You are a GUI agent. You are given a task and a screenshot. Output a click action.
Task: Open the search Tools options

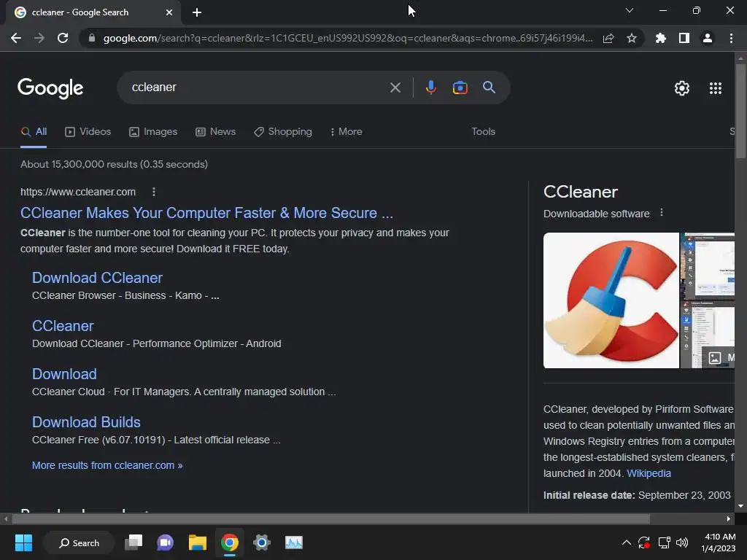coord(483,131)
